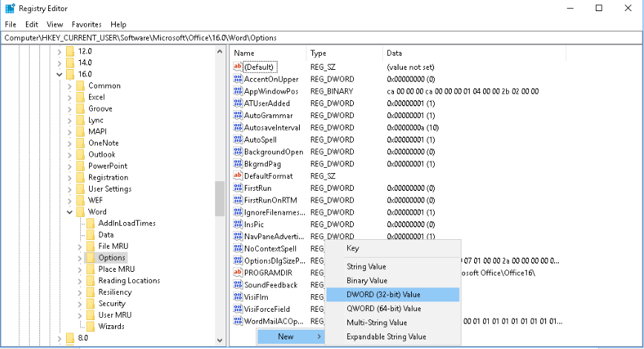
Task: Click the AppWindowPos binary value icon
Action: [x=238, y=91]
